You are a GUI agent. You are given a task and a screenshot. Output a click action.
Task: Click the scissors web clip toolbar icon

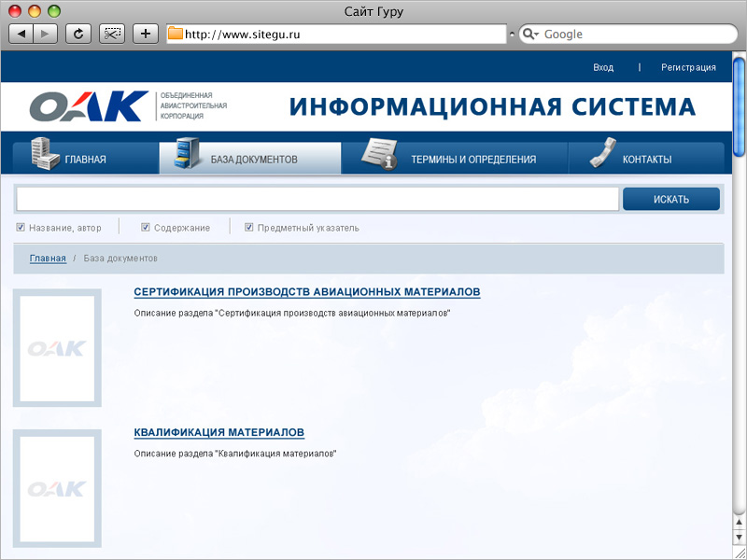click(x=112, y=34)
